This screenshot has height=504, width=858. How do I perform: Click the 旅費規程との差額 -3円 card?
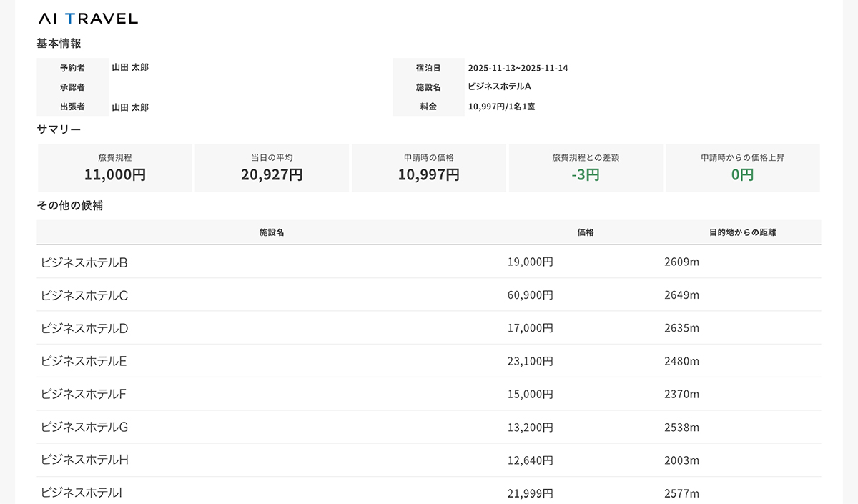pyautogui.click(x=586, y=168)
